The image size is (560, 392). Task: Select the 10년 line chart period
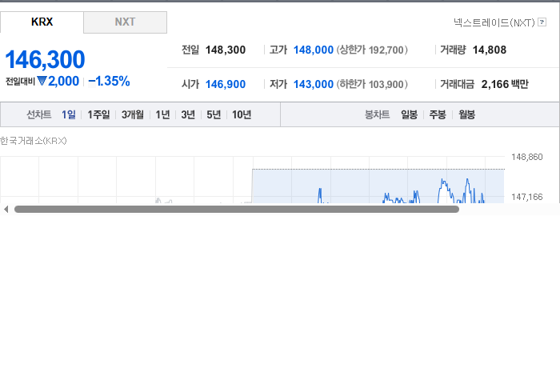pyautogui.click(x=242, y=114)
